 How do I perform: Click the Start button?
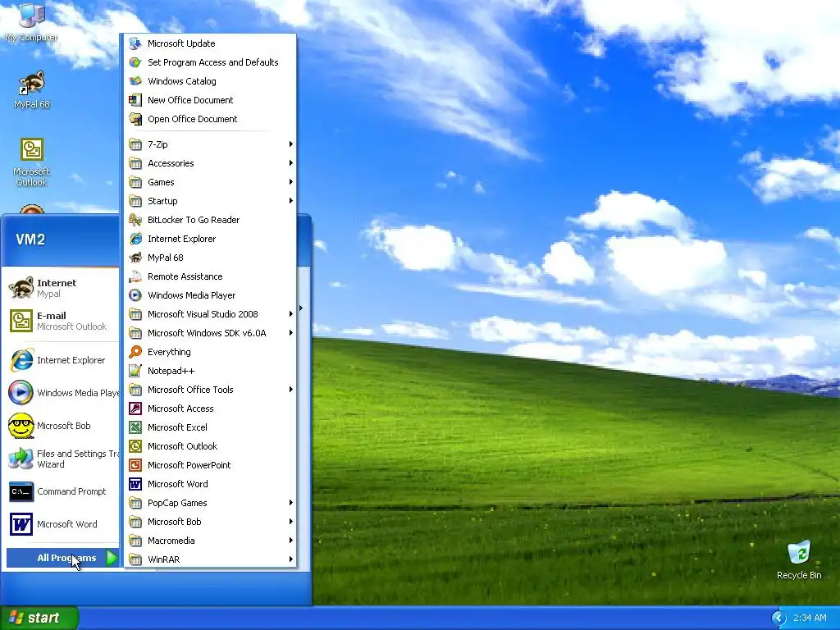coord(39,618)
